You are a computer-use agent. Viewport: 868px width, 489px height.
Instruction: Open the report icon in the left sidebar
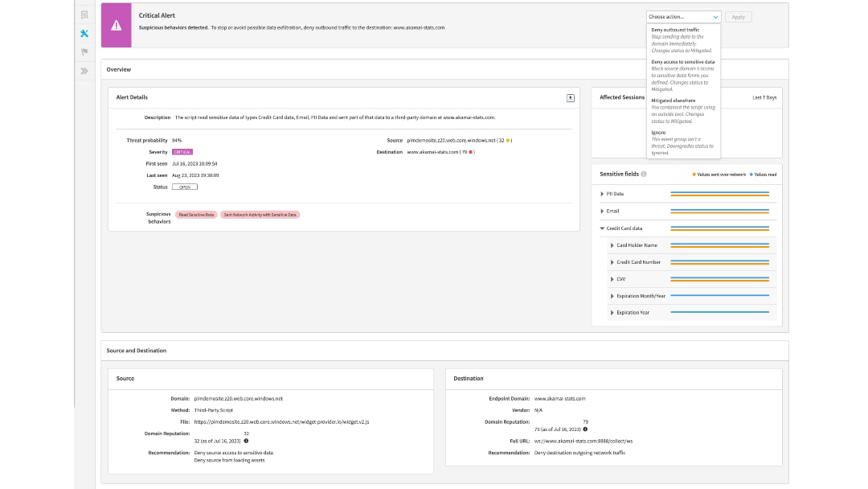[84, 14]
